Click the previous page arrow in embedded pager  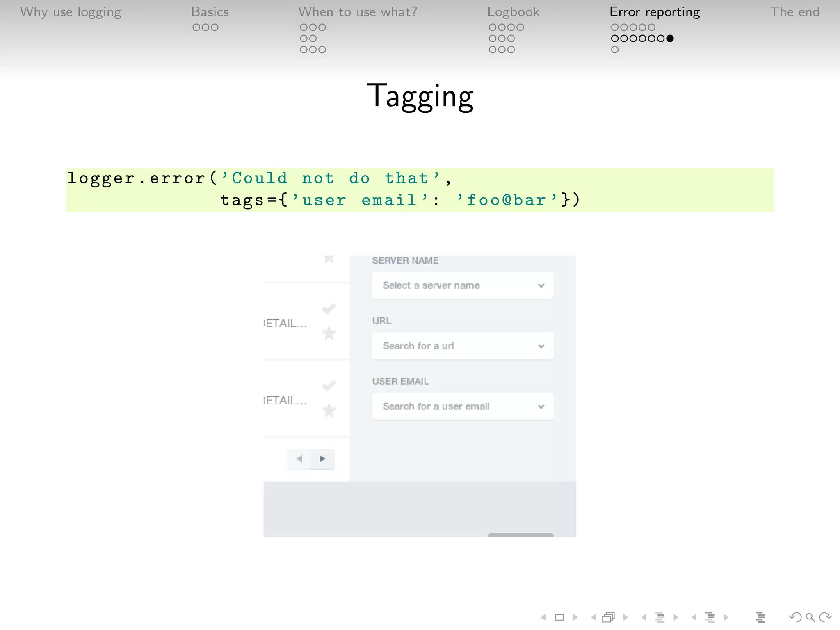[299, 459]
